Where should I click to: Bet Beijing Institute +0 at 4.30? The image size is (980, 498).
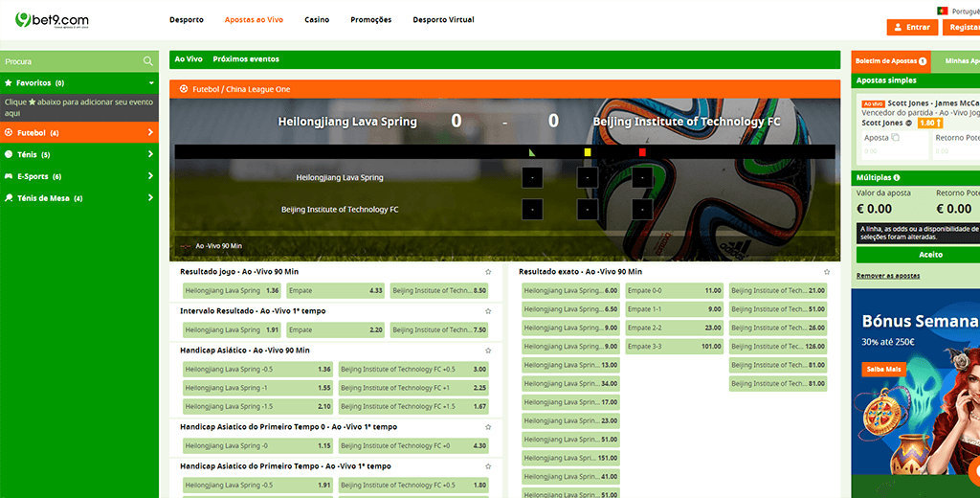[x=413, y=446]
